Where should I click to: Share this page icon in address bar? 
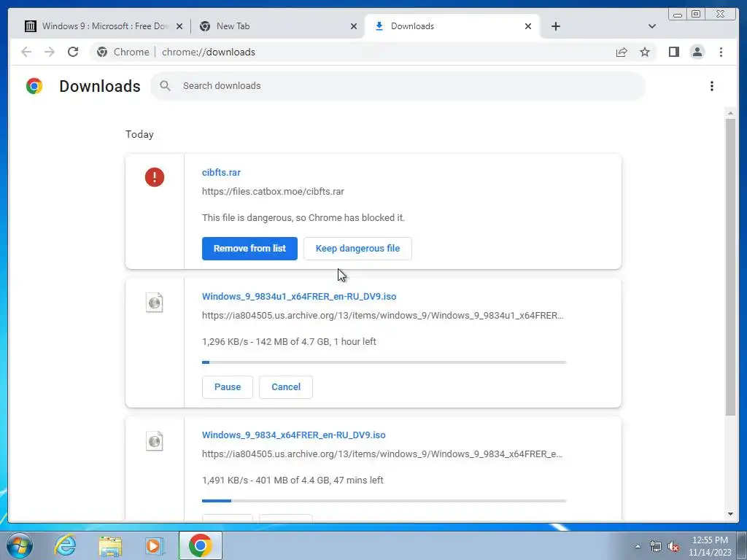click(622, 52)
